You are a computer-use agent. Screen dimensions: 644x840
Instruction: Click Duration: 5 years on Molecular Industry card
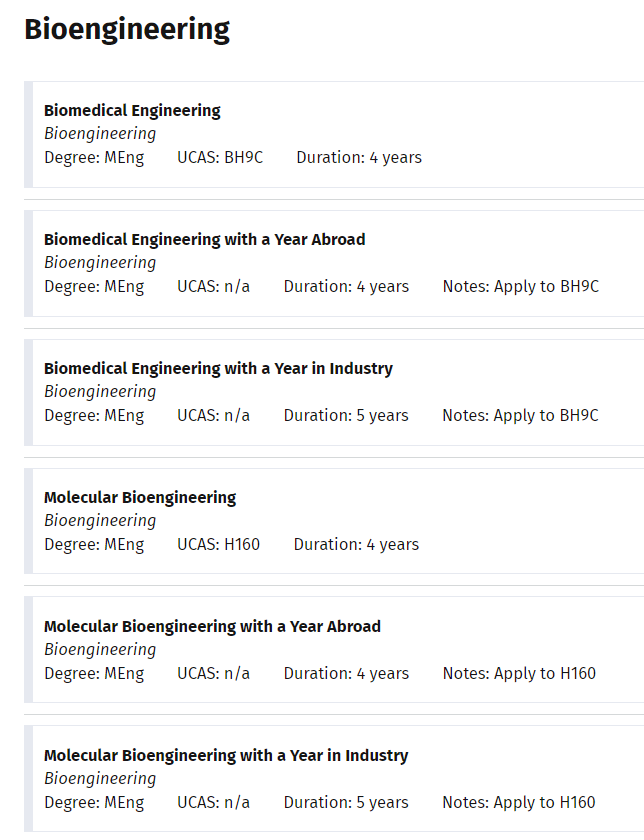click(346, 802)
